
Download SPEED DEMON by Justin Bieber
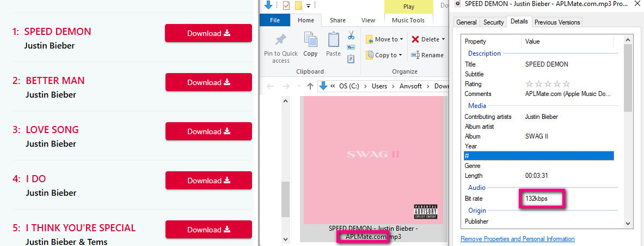click(208, 33)
